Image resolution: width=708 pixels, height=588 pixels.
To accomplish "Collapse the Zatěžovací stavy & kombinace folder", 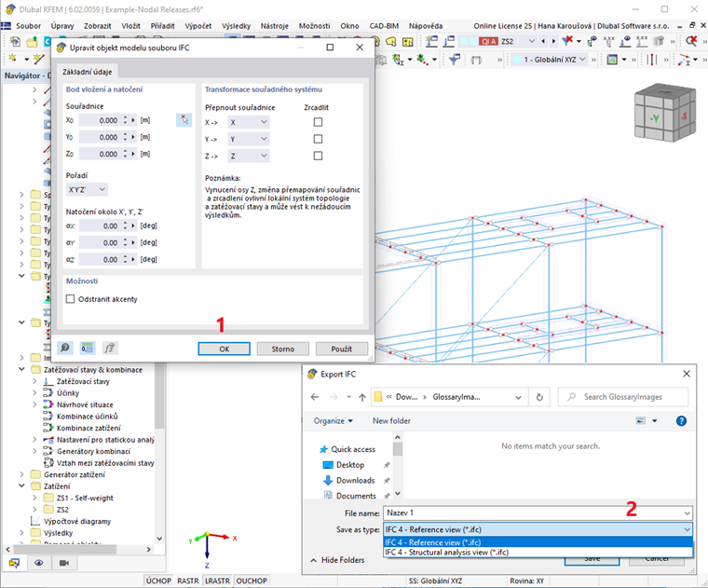I will coord(21,369).
